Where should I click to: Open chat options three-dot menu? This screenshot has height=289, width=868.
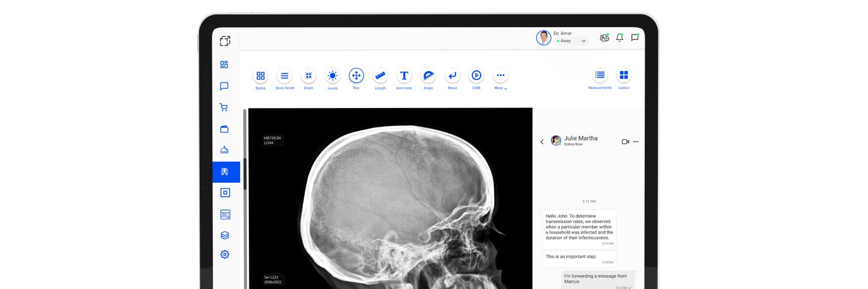[636, 142]
